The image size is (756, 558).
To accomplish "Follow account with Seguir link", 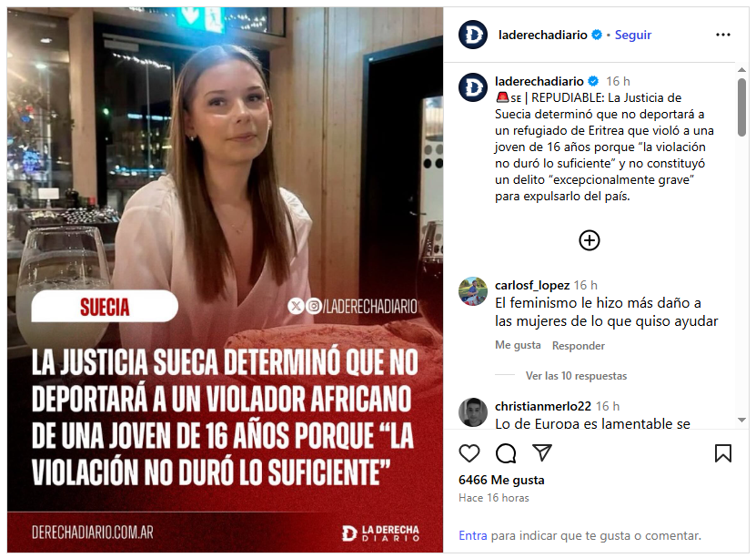I will 632,35.
